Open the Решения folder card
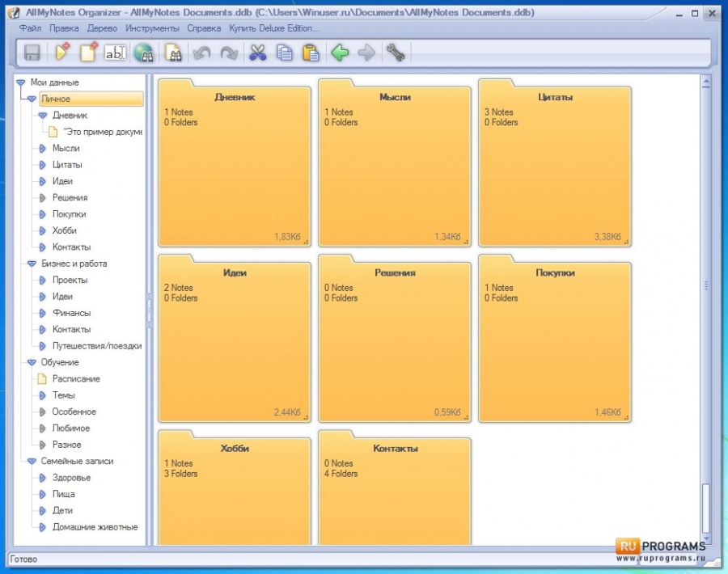 coord(395,339)
